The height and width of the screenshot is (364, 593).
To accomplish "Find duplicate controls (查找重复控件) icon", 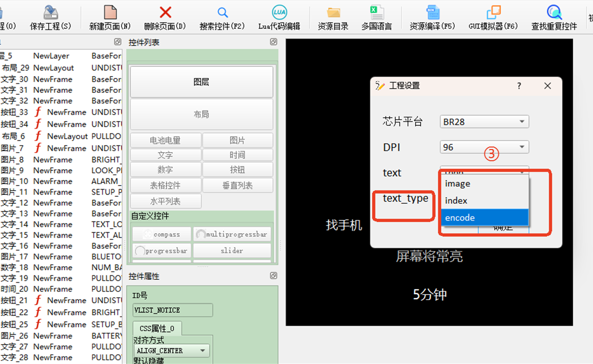I will tap(554, 13).
